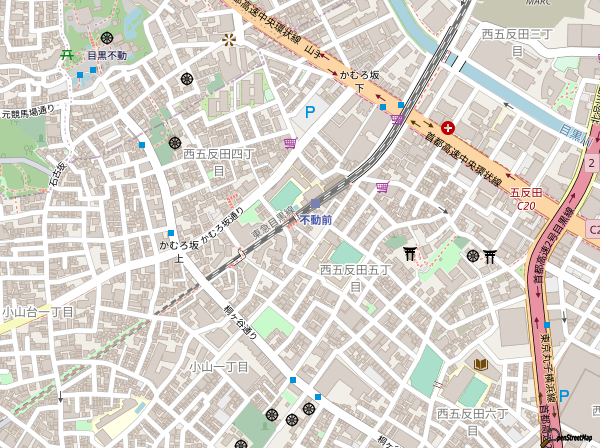Click the attraction star icon at top
The width and height of the screenshot is (600, 448).
coord(229,40)
